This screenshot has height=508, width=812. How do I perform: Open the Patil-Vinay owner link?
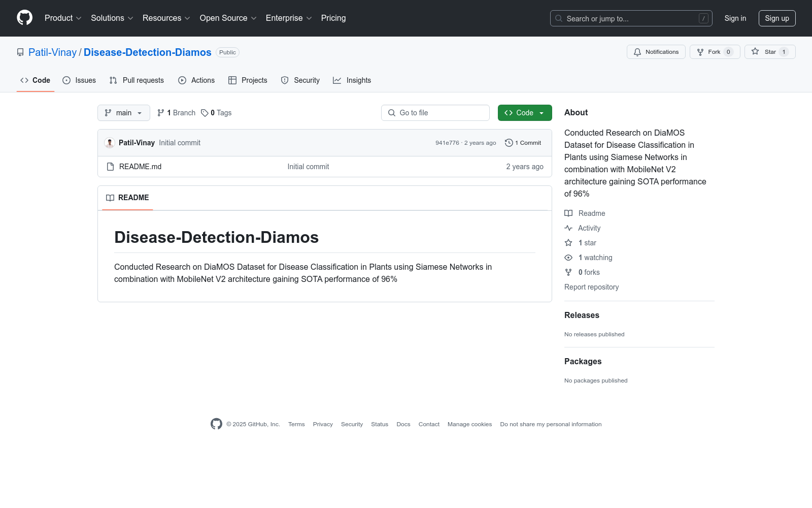point(53,52)
